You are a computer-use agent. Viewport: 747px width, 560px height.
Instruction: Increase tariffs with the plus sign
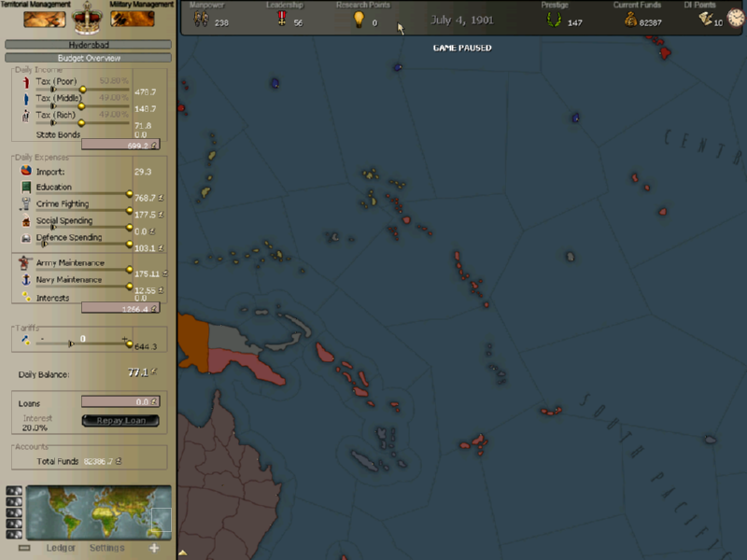coord(124,339)
